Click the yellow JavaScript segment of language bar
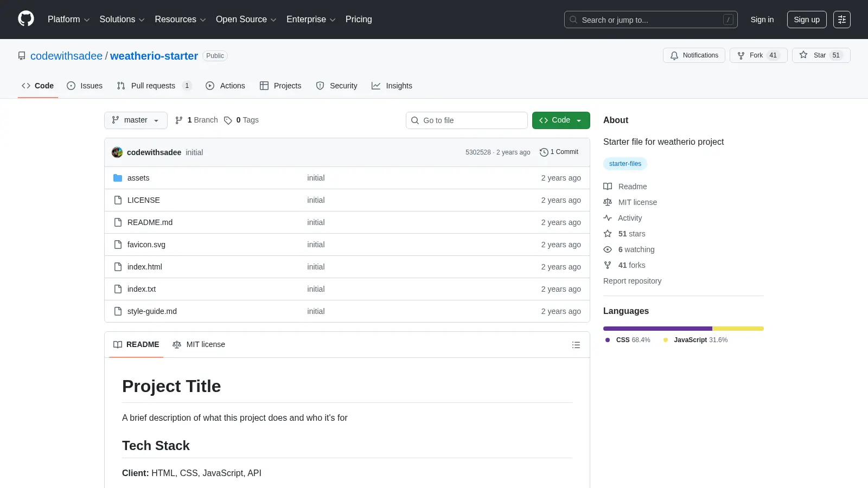This screenshot has width=868, height=488. [738, 329]
